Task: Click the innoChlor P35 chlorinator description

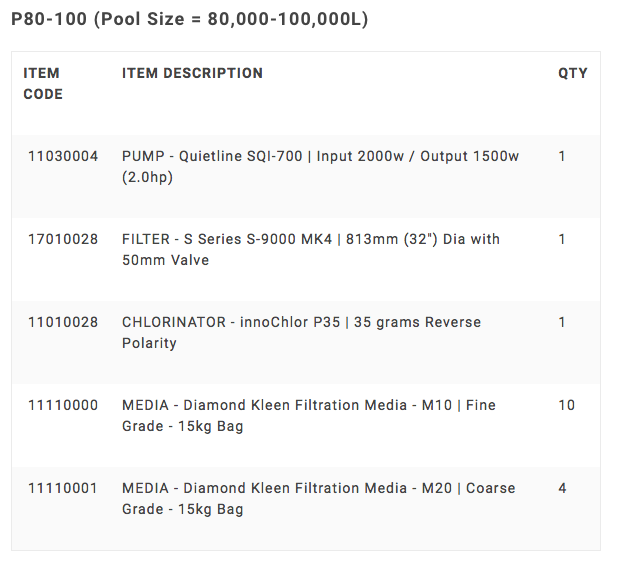Action: [x=301, y=332]
